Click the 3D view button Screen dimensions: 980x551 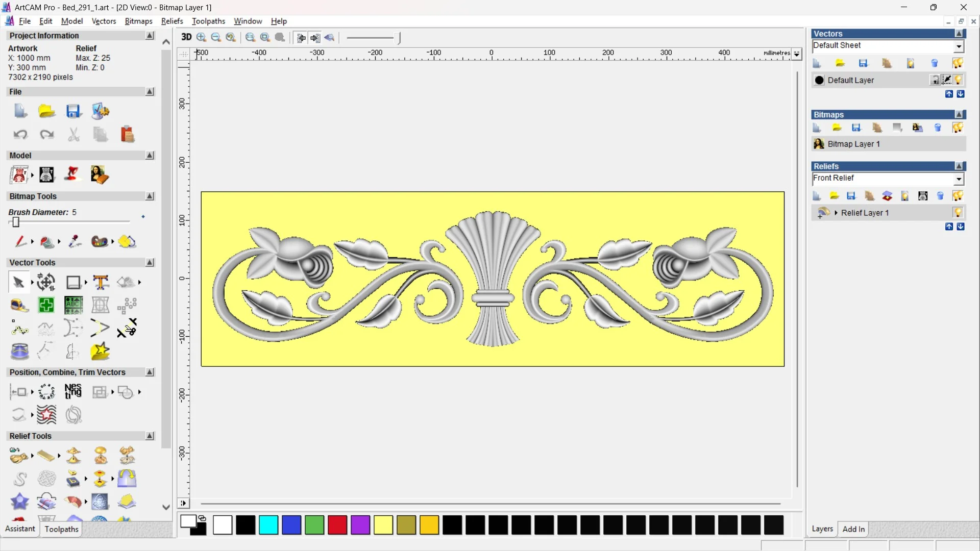pyautogui.click(x=186, y=37)
